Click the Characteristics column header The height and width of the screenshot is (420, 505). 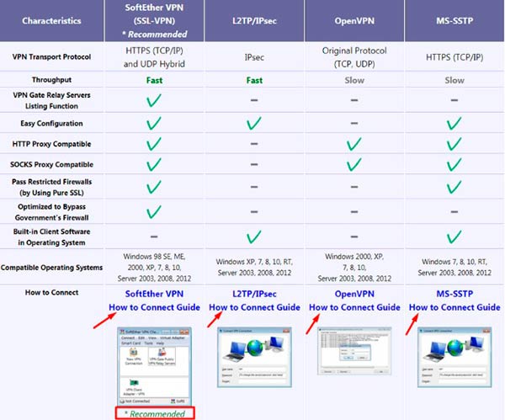pos(51,21)
